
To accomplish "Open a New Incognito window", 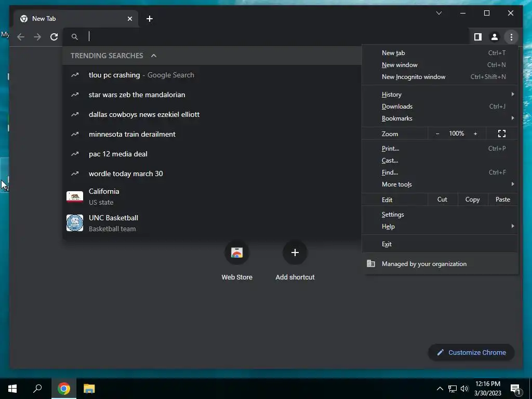I will coord(440,77).
